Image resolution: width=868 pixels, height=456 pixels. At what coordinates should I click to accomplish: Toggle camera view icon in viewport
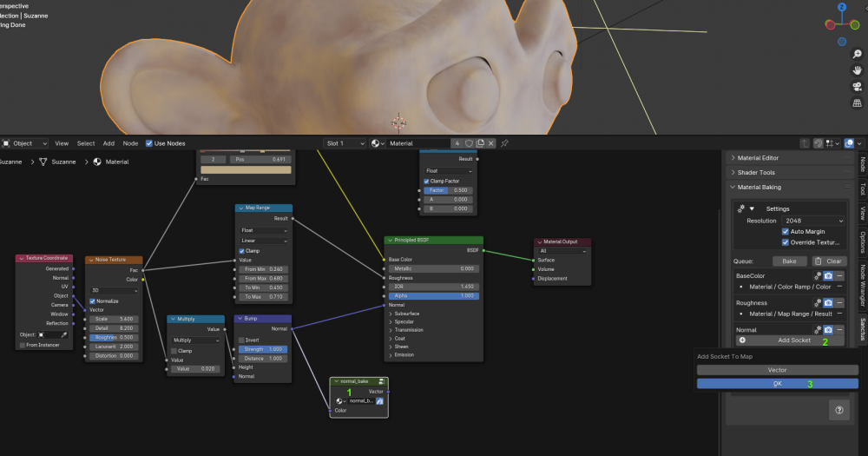point(857,87)
